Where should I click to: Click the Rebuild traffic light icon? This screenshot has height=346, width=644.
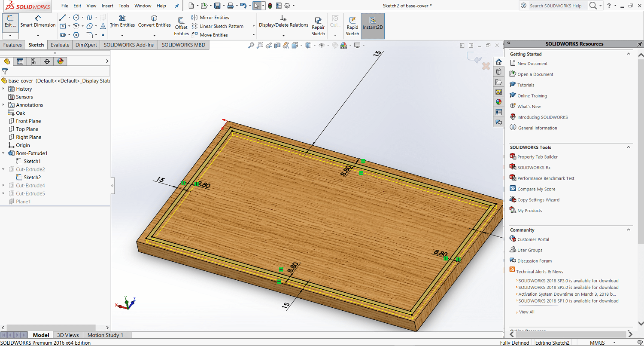coord(270,6)
